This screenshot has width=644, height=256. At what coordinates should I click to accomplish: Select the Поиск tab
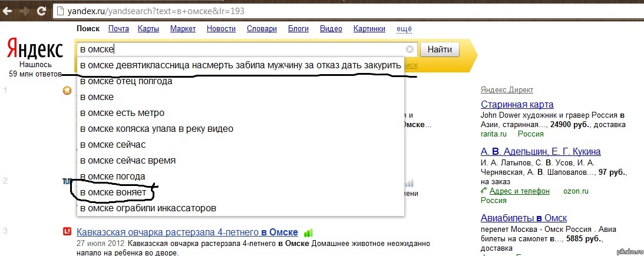(x=88, y=29)
